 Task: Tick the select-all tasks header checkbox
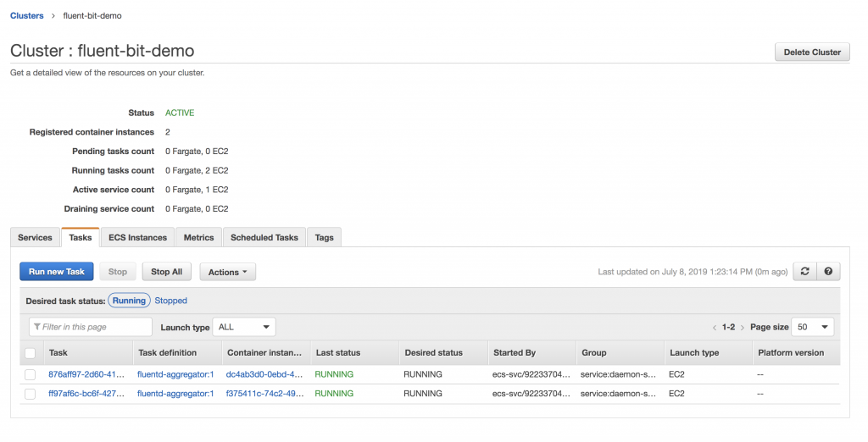click(30, 353)
